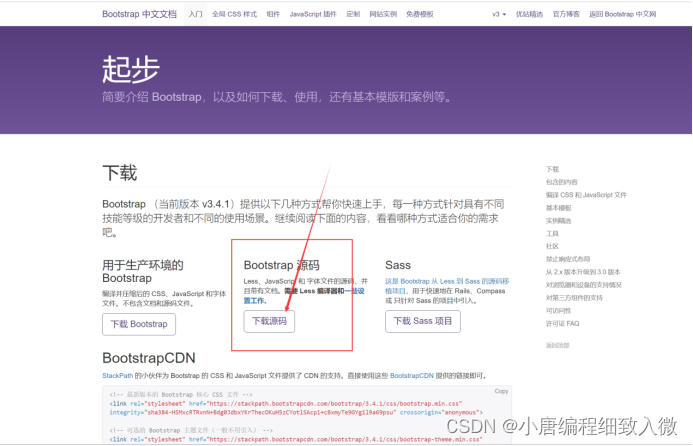The image size is (693, 446).
Task: Jump to 实例精选 in the sidebar
Action: click(559, 221)
